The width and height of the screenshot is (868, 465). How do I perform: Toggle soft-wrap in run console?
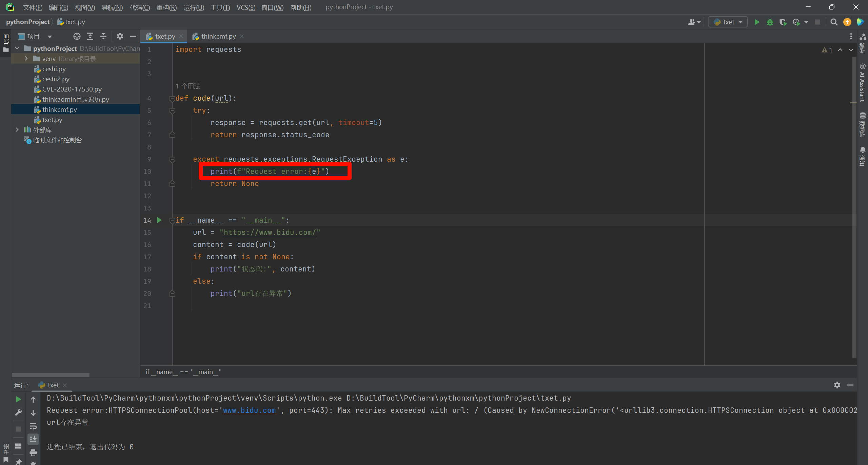pos(33,426)
